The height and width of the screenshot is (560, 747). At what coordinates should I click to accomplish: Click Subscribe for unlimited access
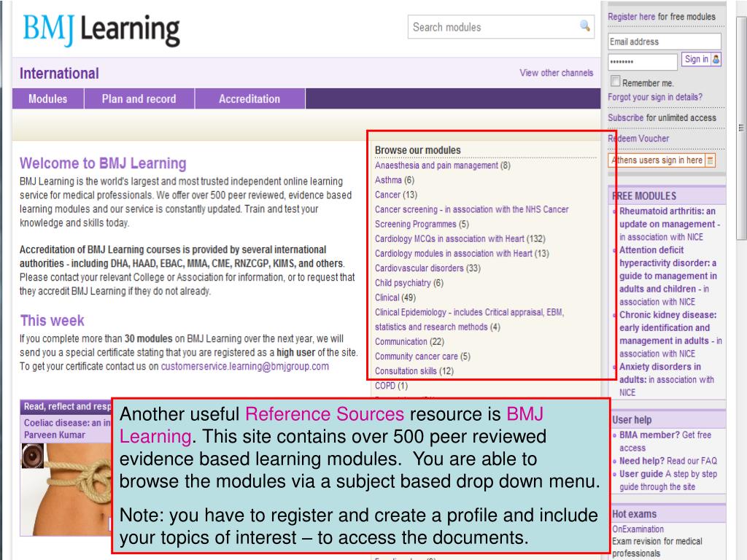[x=662, y=117]
